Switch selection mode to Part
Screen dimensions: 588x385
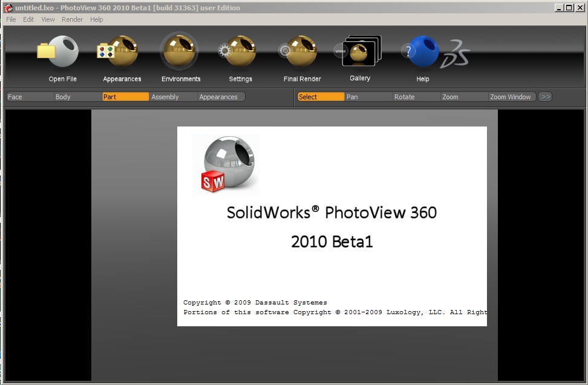pos(126,97)
